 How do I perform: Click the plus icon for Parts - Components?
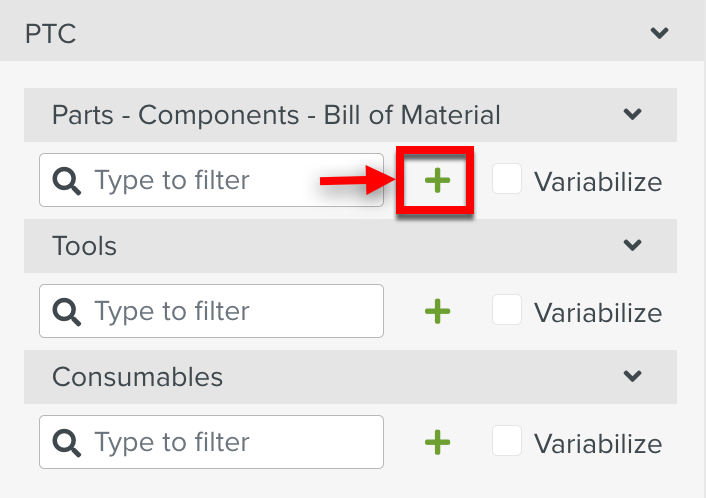tap(437, 180)
